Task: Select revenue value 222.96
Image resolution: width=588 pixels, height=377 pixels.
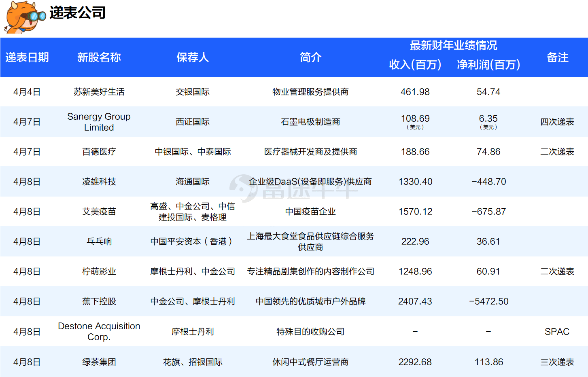Action: click(x=415, y=241)
